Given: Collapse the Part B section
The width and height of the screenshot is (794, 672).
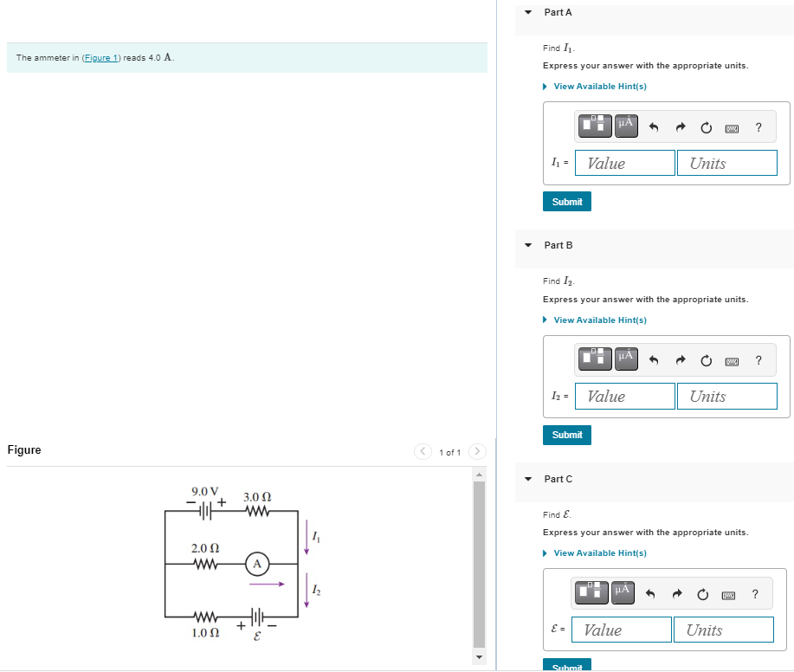Looking at the screenshot, I should click(527, 245).
